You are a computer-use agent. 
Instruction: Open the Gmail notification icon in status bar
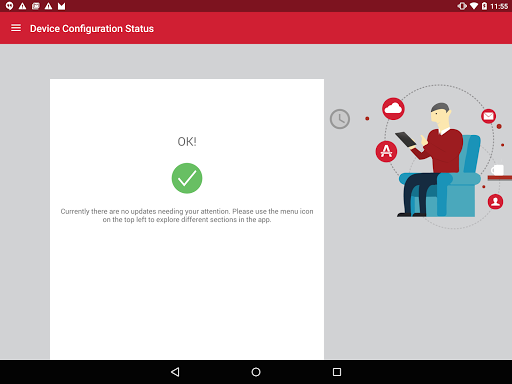click(61, 6)
